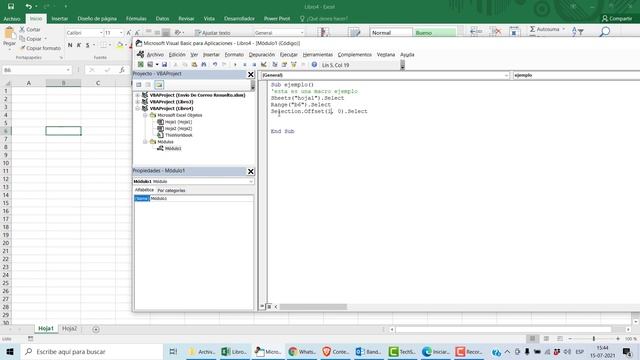Switch to Alfabética properties tab
The image size is (640, 360).
point(144,190)
